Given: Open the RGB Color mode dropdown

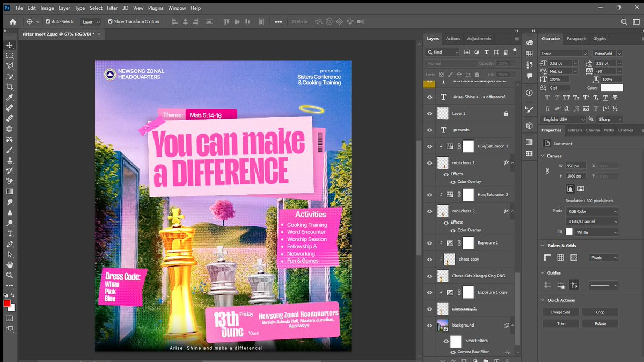Looking at the screenshot, I should (x=592, y=211).
